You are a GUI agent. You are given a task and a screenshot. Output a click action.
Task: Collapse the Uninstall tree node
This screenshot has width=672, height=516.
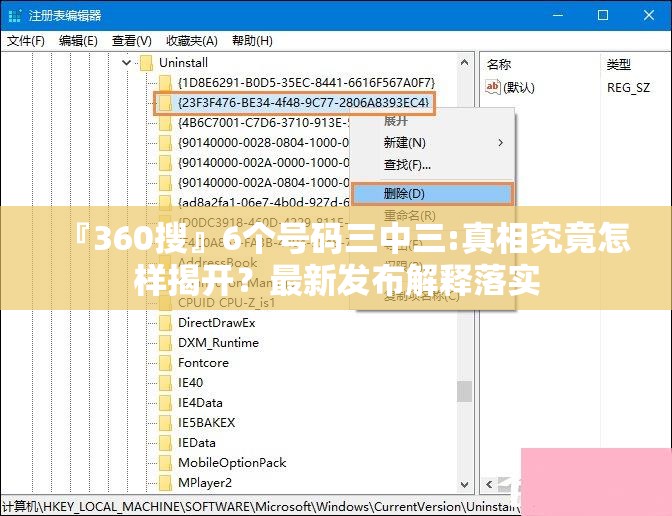tap(126, 63)
